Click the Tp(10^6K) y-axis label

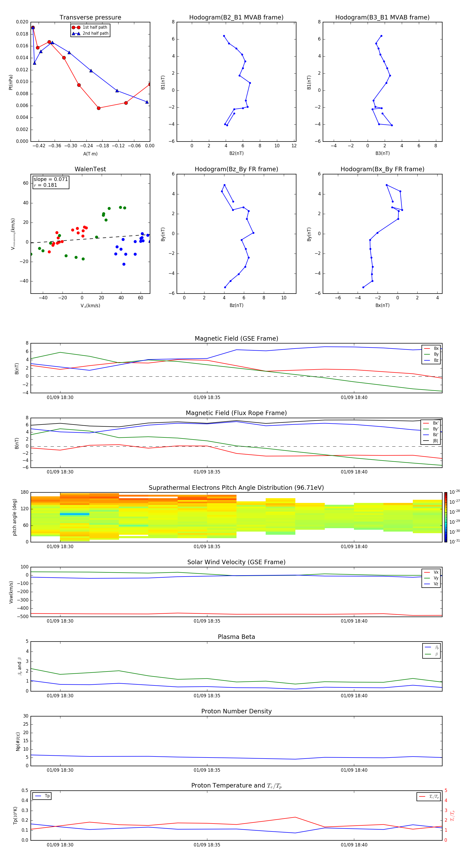(15, 815)
